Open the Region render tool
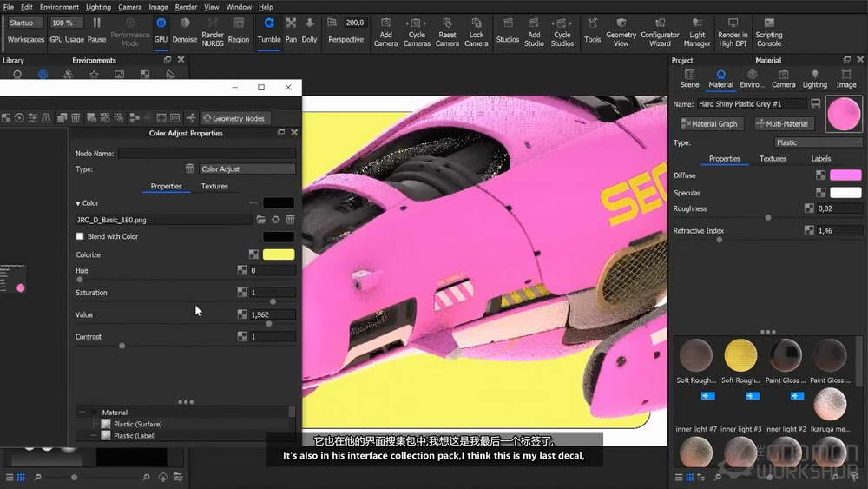 tap(239, 30)
